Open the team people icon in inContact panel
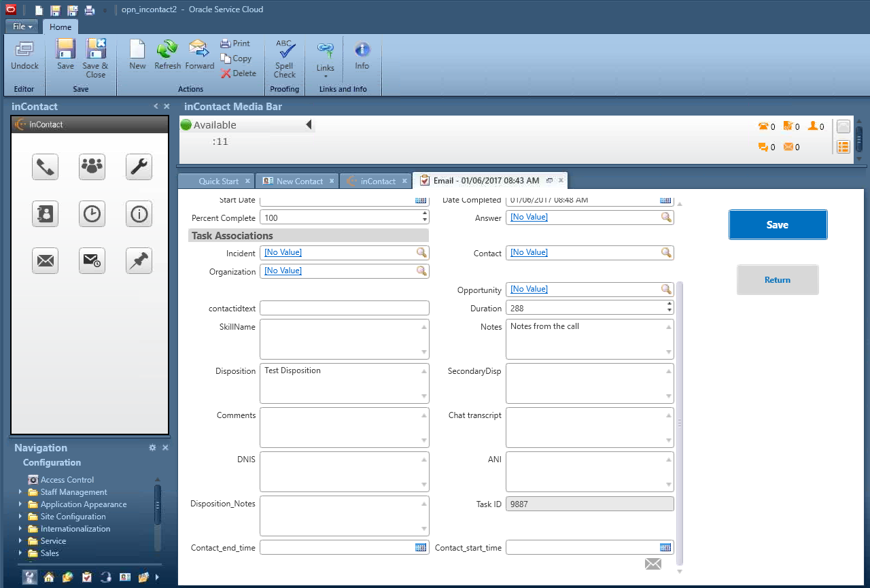This screenshot has height=588, width=870. pyautogui.click(x=92, y=167)
